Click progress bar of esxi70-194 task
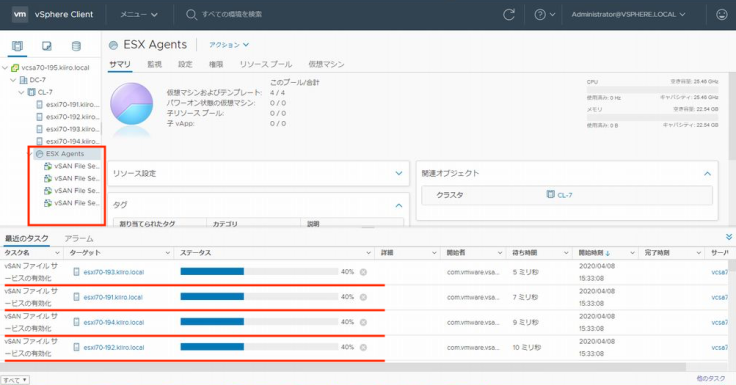736x385 pixels. pyautogui.click(x=259, y=322)
